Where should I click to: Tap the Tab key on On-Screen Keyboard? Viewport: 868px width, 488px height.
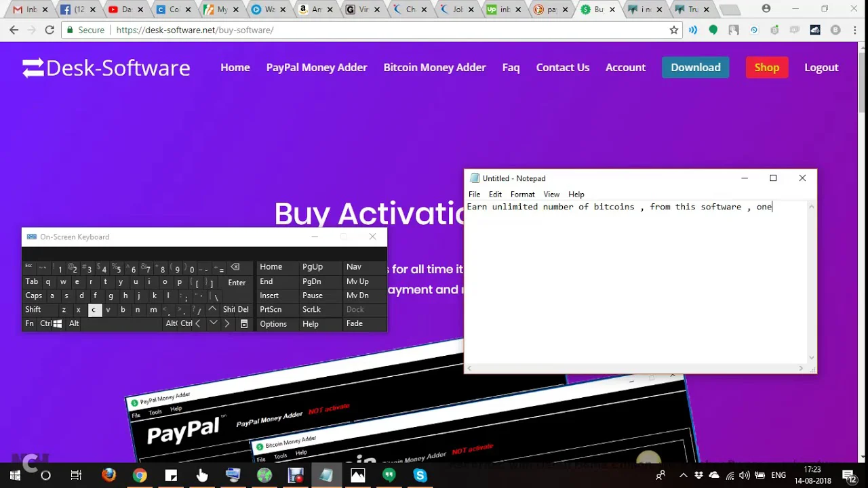pyautogui.click(x=32, y=281)
